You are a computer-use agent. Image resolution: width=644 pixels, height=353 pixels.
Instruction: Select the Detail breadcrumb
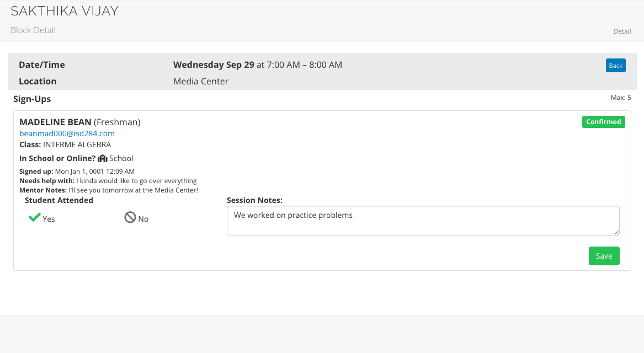click(x=622, y=31)
